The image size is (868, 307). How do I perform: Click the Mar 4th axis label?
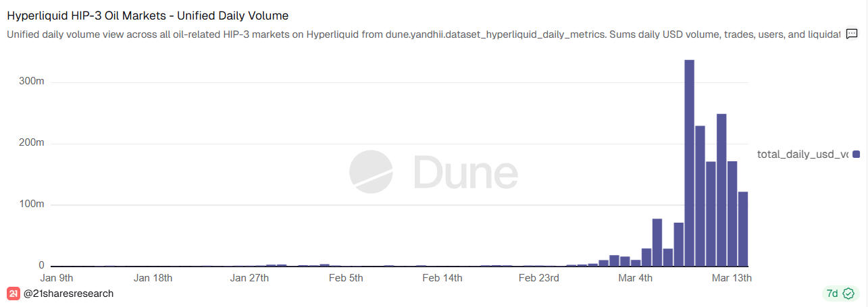636,277
